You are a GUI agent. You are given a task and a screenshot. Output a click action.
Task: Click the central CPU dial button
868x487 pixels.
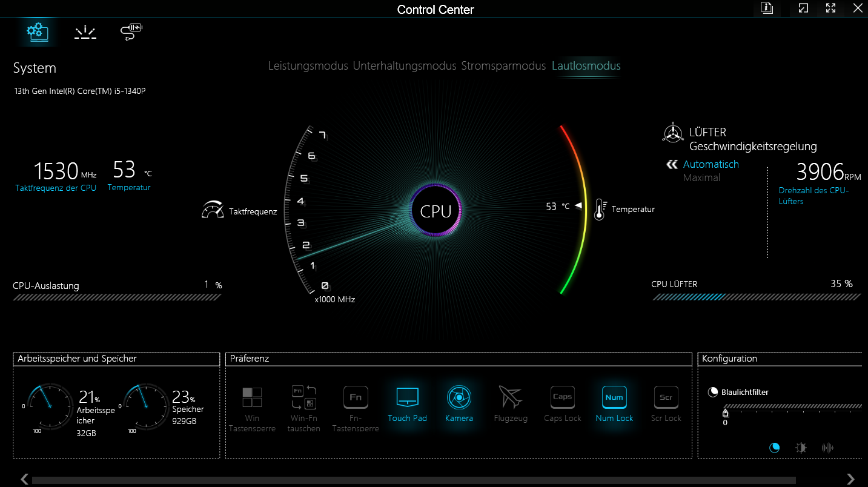pos(436,211)
